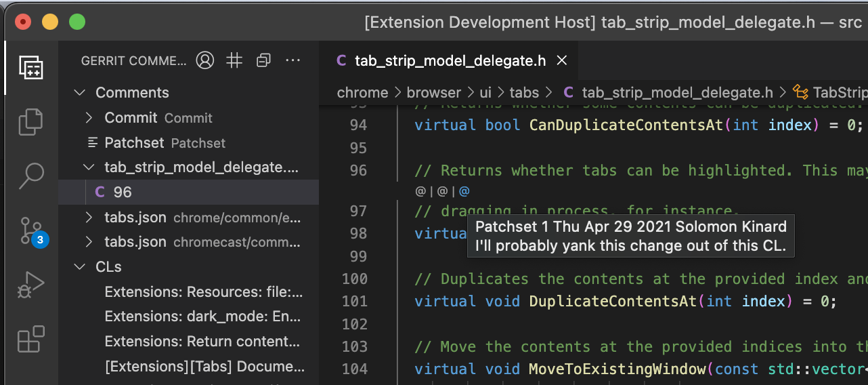Open the Patchset tree item
Image resolution: width=868 pixels, height=385 pixels.
click(x=134, y=143)
